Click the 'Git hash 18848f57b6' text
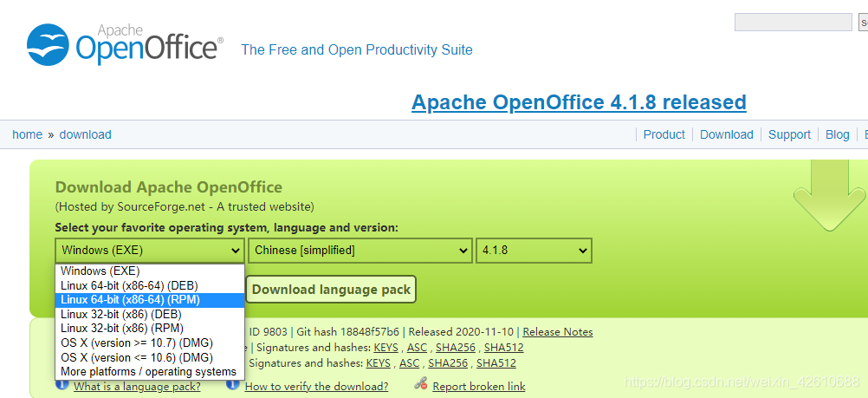The image size is (868, 398). tap(347, 332)
